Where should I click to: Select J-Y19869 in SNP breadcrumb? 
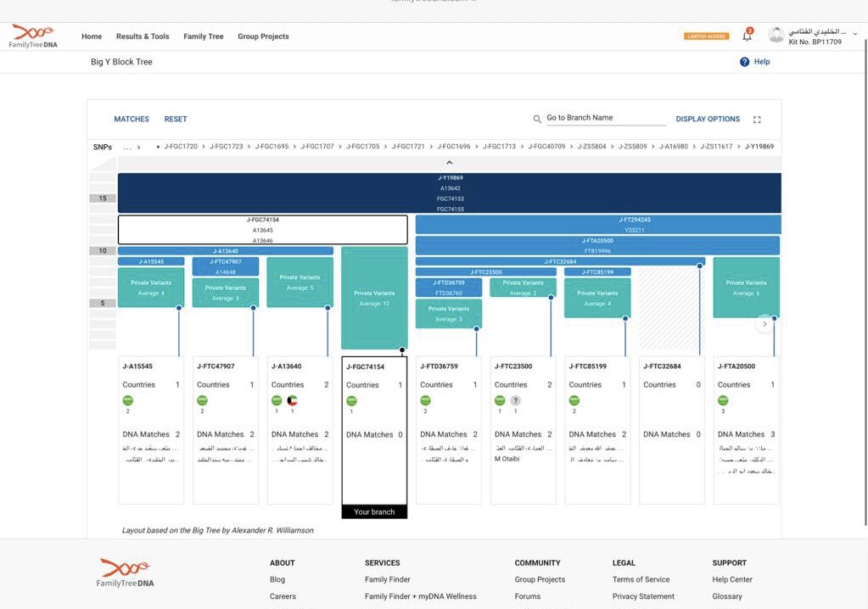tap(759, 147)
